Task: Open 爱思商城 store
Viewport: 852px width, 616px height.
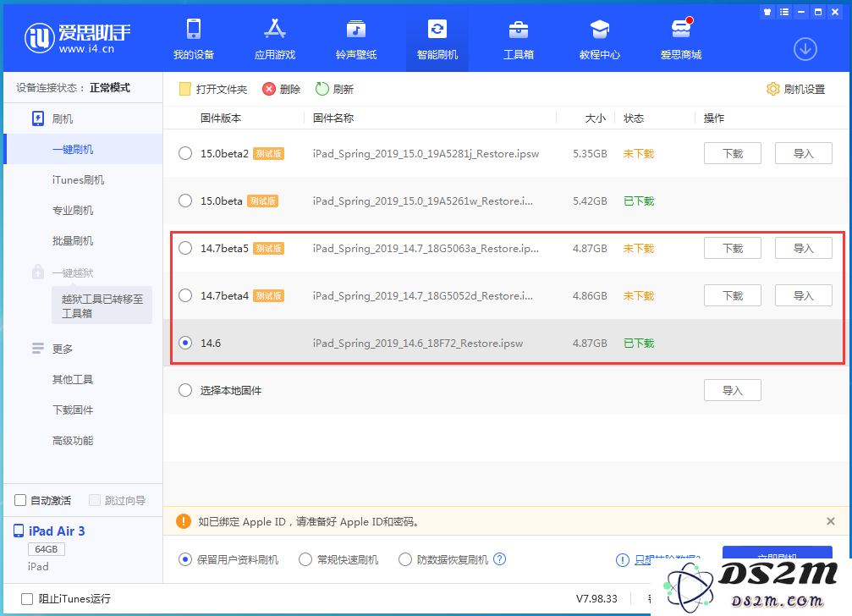Action: coord(681,39)
